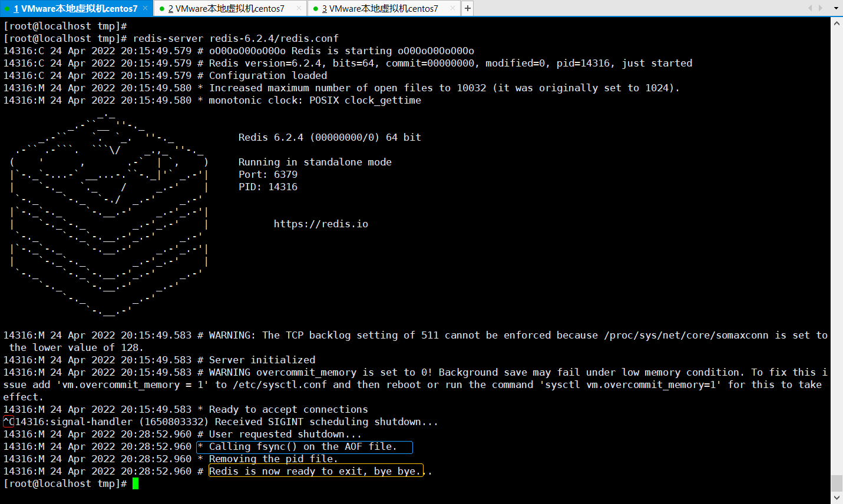Click the green connection dot on tab 2

162,9
